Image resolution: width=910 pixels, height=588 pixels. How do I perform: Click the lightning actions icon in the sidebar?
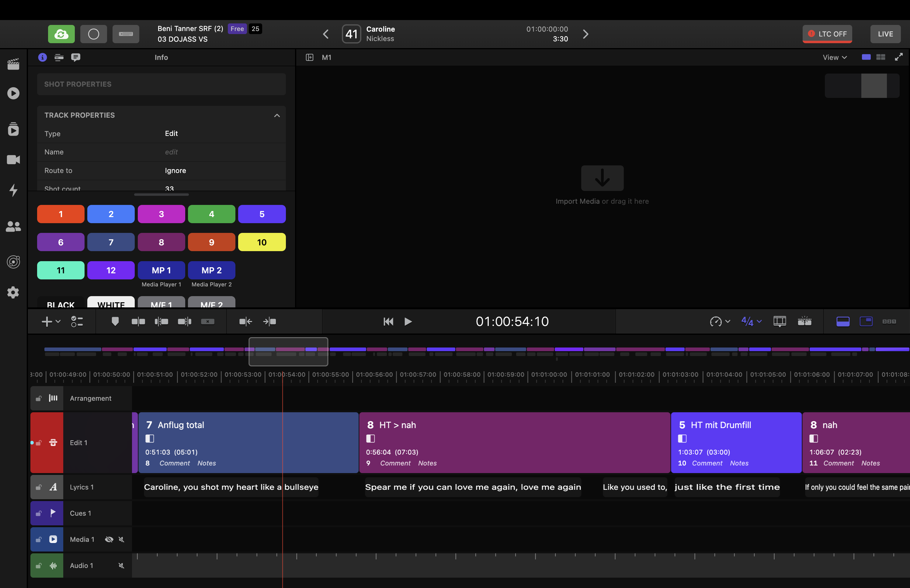click(13, 191)
